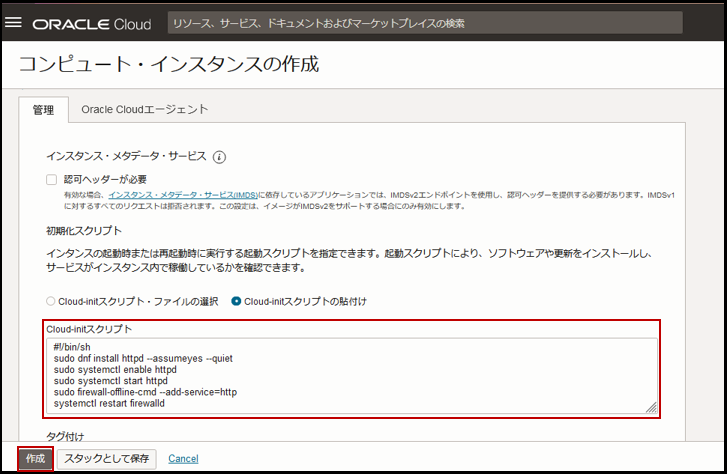Click the 'sudo systemctl start httpd' script line
This screenshot has height=474, width=727.
coord(110,381)
